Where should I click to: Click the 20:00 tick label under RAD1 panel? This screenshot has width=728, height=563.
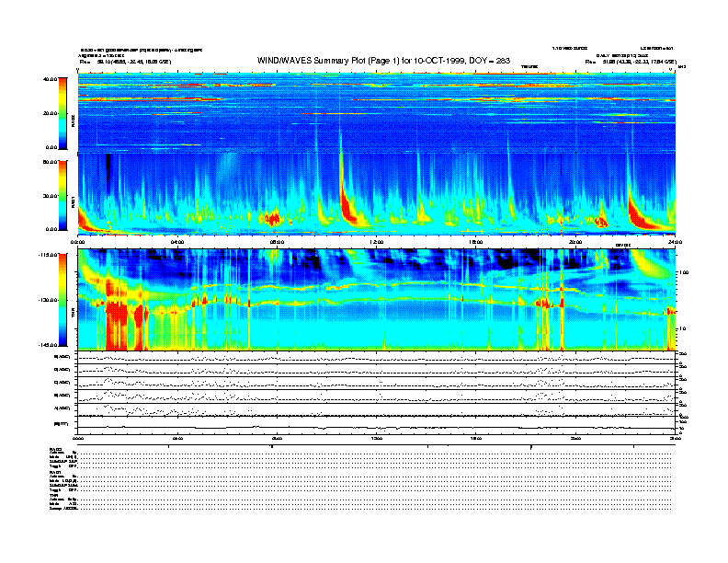pyautogui.click(x=575, y=242)
